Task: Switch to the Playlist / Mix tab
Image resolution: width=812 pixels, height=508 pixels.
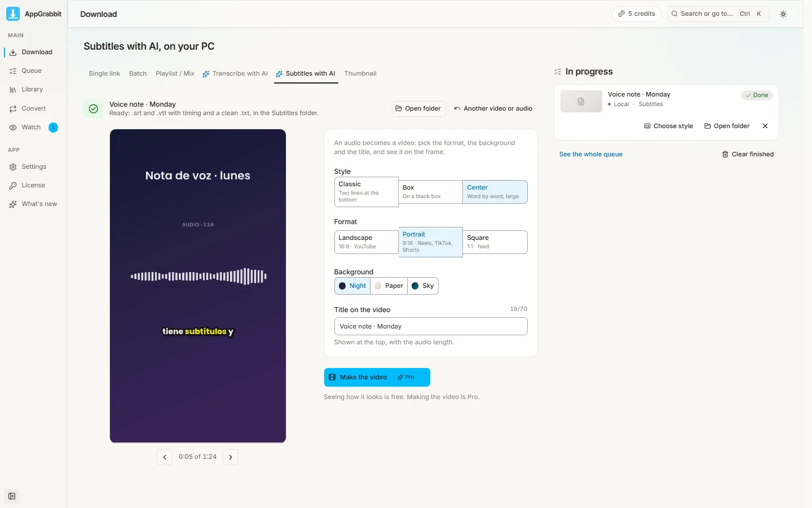Action: (x=175, y=73)
